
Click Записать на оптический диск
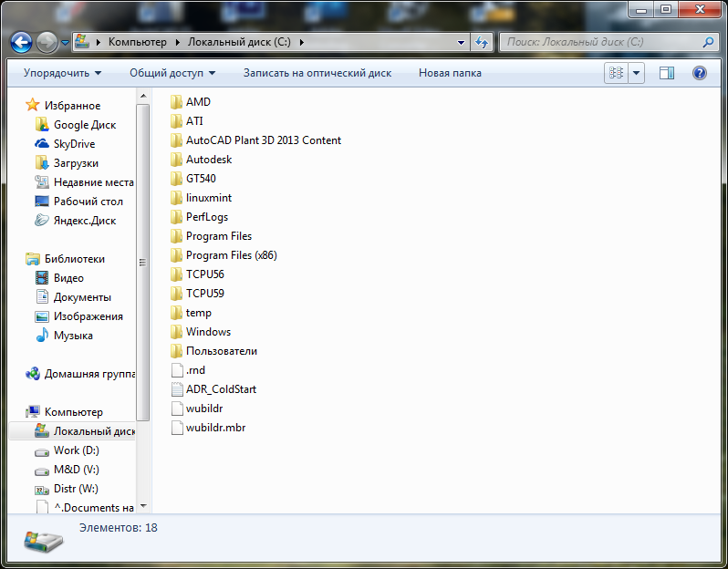pos(317,73)
